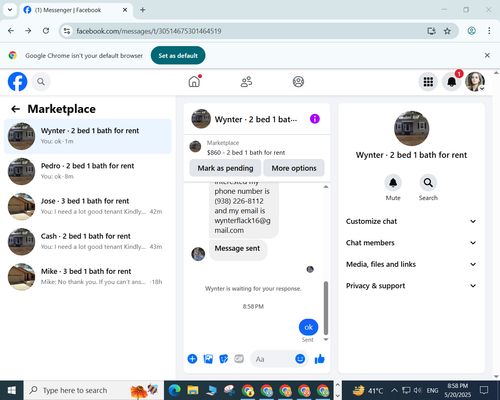This screenshot has width=500, height=400.
Task: Open Chrome three-dot menu
Action: [489, 31]
